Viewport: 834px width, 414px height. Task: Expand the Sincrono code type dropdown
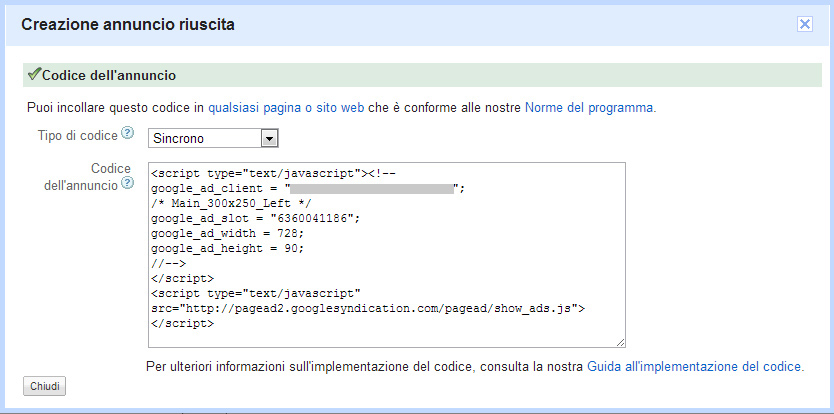click(x=269, y=138)
